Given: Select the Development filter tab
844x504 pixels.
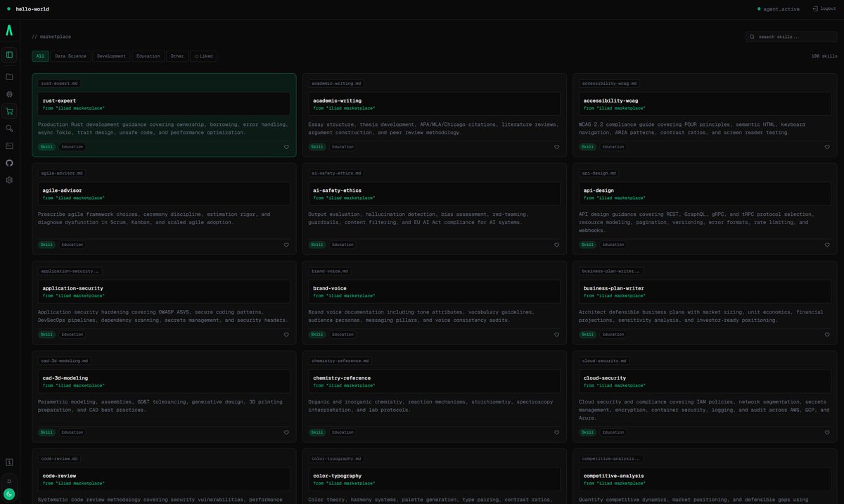Looking at the screenshot, I should coord(111,56).
